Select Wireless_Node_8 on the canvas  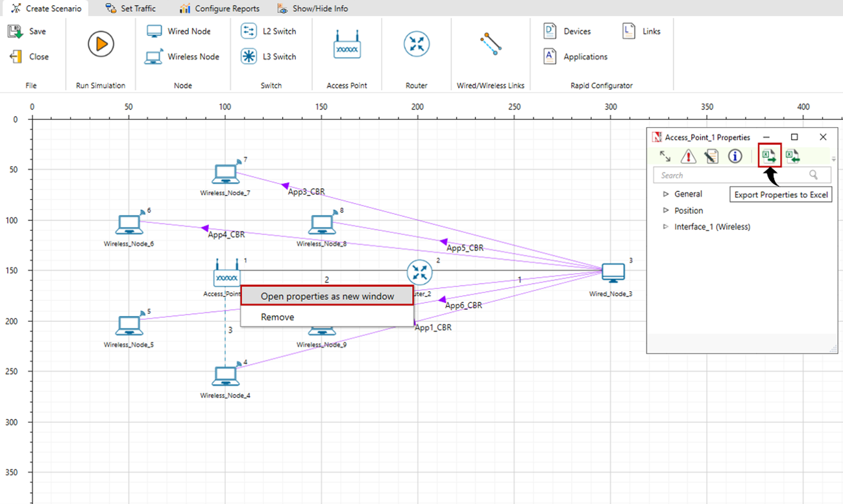322,225
